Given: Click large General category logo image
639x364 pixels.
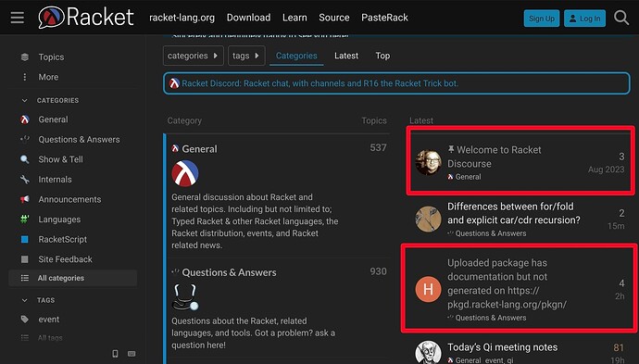Looking at the screenshot, I should pos(185,173).
